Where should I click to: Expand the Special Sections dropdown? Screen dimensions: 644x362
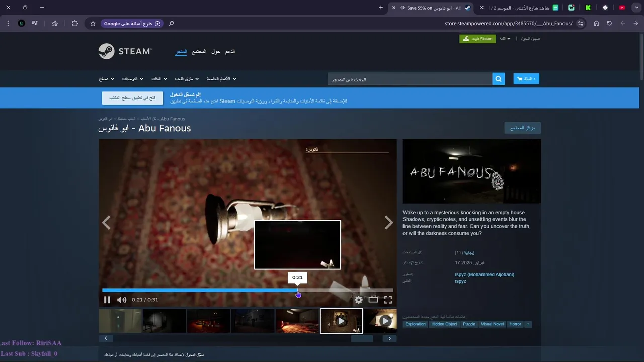click(221, 79)
